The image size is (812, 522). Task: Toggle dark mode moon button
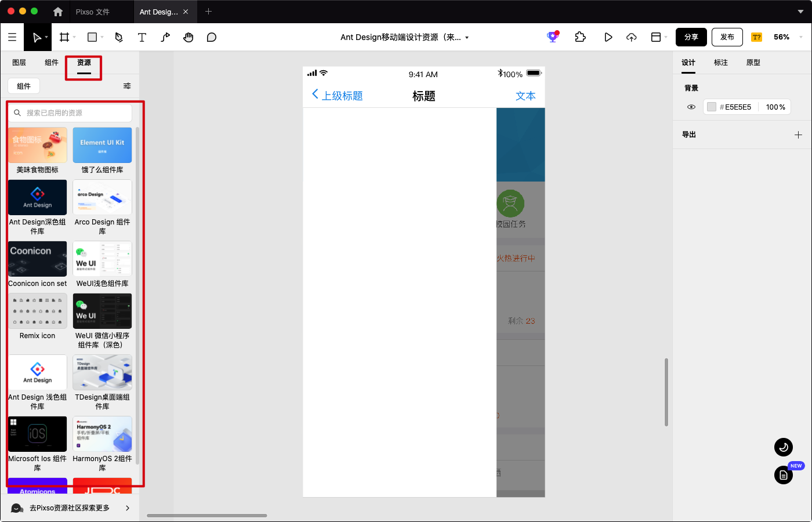pos(784,447)
